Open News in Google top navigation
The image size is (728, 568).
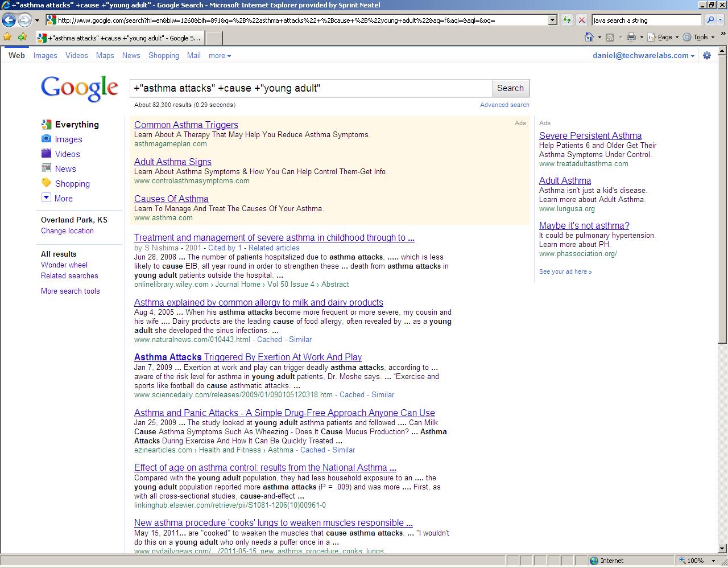click(x=131, y=56)
